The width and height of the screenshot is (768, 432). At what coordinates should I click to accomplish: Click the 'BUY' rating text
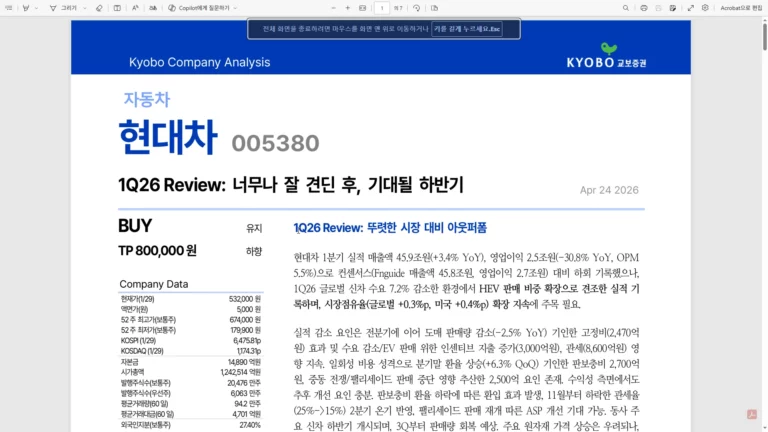[135, 226]
